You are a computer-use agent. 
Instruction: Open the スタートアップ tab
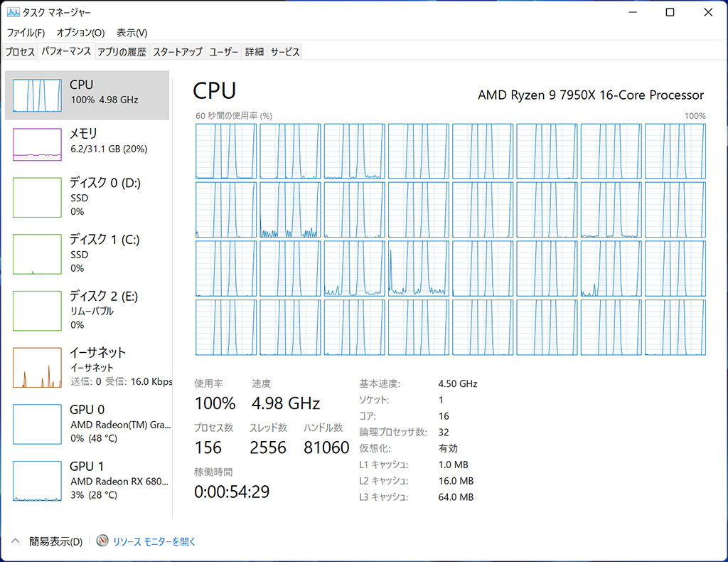tap(178, 52)
